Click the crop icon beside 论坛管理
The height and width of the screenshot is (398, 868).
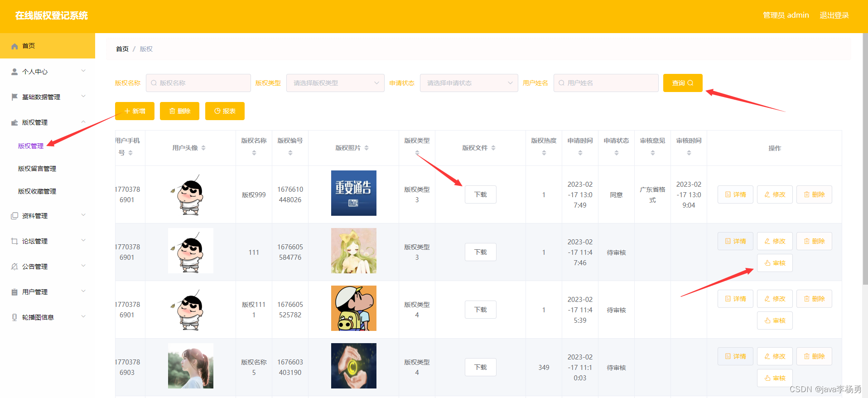(x=14, y=241)
